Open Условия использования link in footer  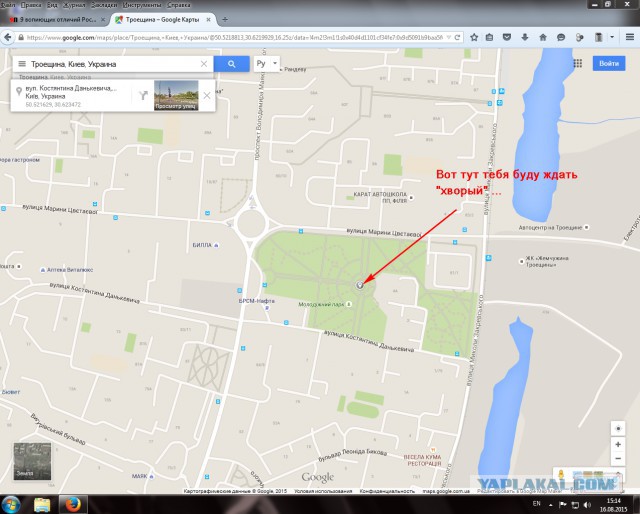(323, 491)
